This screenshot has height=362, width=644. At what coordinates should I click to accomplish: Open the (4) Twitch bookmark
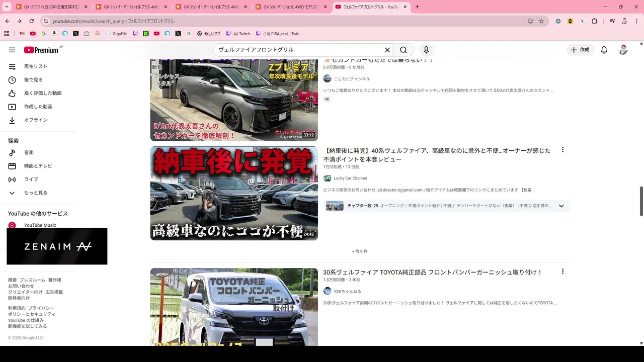pyautogui.click(x=238, y=34)
